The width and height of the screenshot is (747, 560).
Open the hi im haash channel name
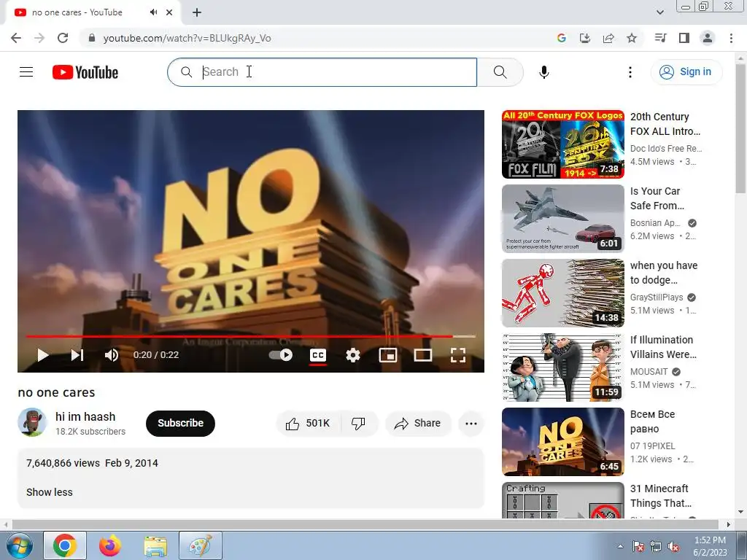pos(85,416)
